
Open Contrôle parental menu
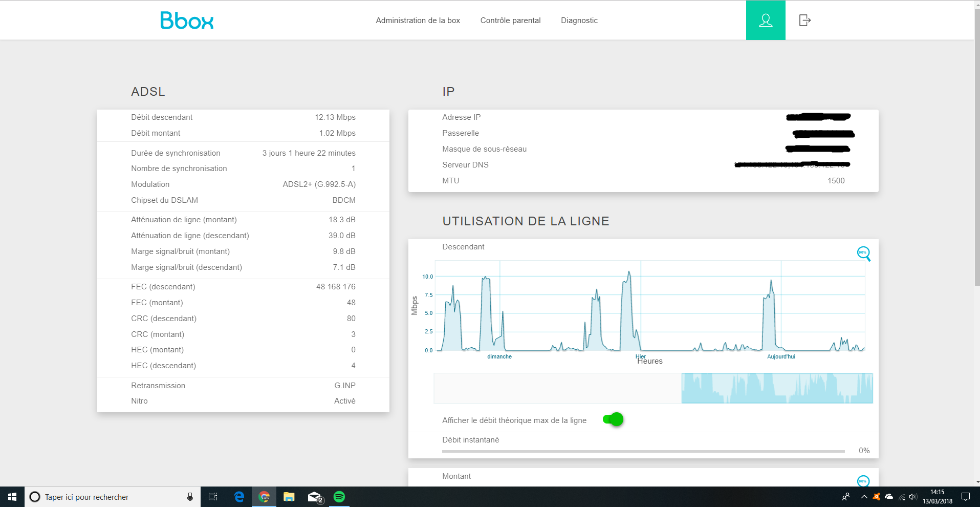click(510, 20)
